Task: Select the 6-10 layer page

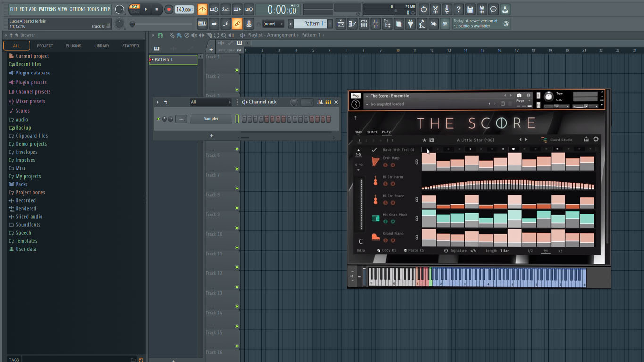Action: click(359, 165)
